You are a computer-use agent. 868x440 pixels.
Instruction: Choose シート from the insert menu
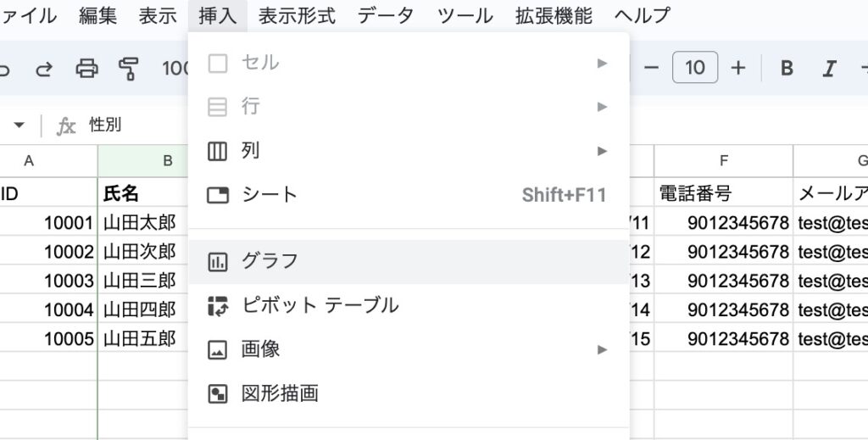(x=270, y=195)
